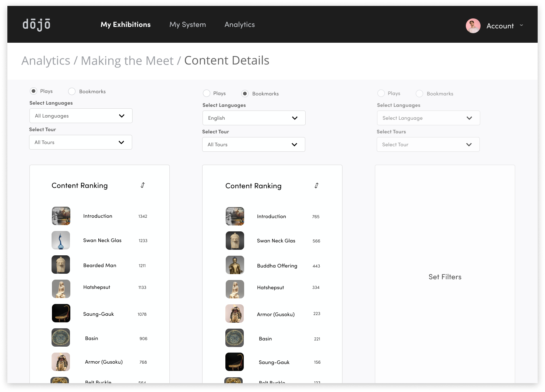Select Plays radio in third column

click(x=381, y=93)
